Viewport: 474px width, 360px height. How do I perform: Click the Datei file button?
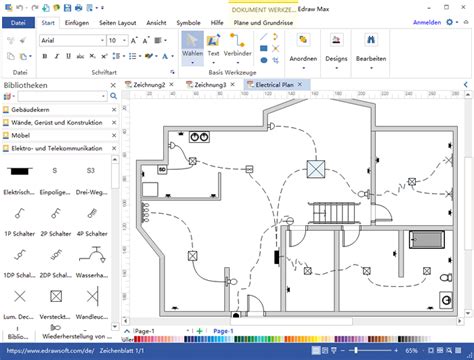[x=18, y=23]
